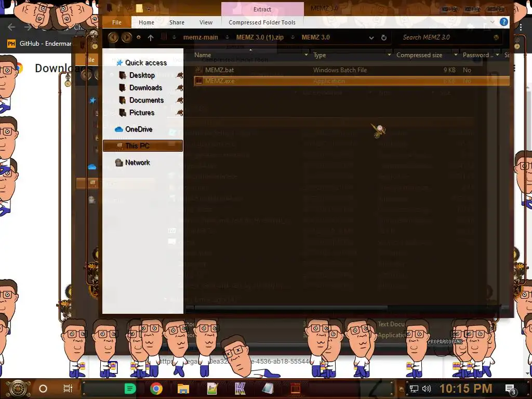The image size is (532, 399).
Task: Click the MEMZ 3.0 (1).zip breadcrumb
Action: (x=260, y=37)
